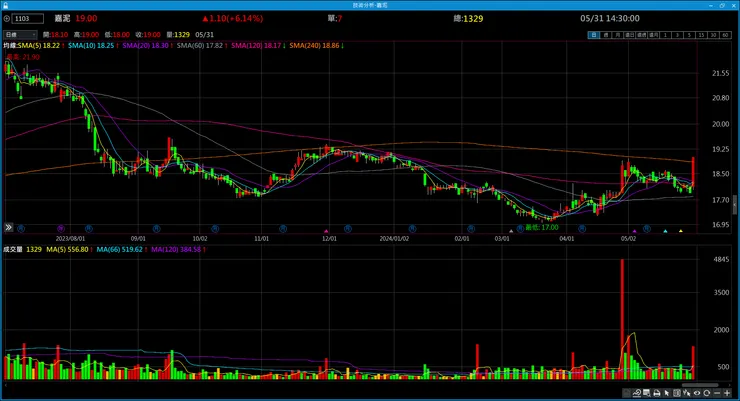Switch to the 月 monthly period
The height and width of the screenshot is (401, 740).
coord(618,35)
